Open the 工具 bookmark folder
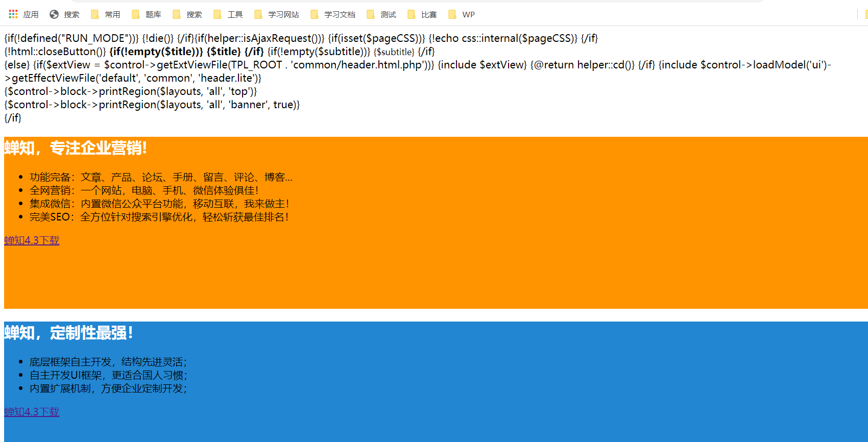This screenshot has width=868, height=442. click(228, 14)
